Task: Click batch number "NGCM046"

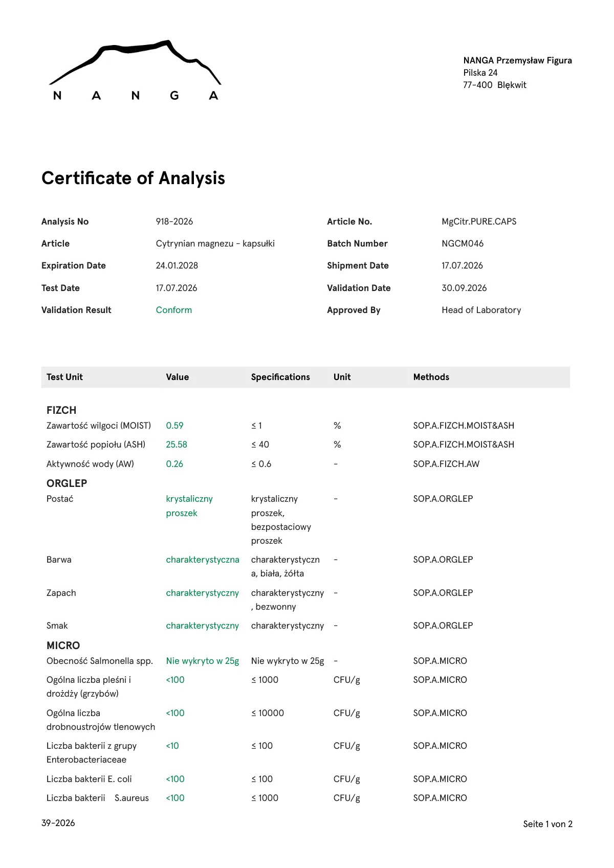Action: tap(463, 243)
